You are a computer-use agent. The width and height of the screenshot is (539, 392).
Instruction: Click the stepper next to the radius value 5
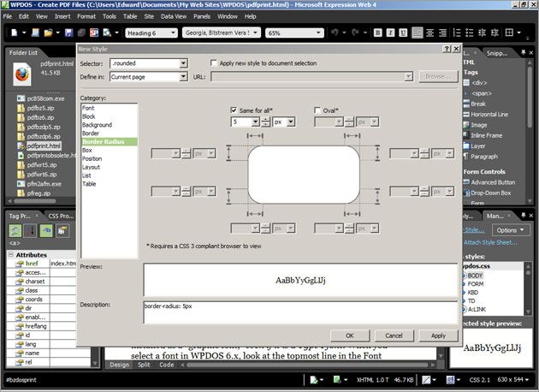(x=265, y=122)
